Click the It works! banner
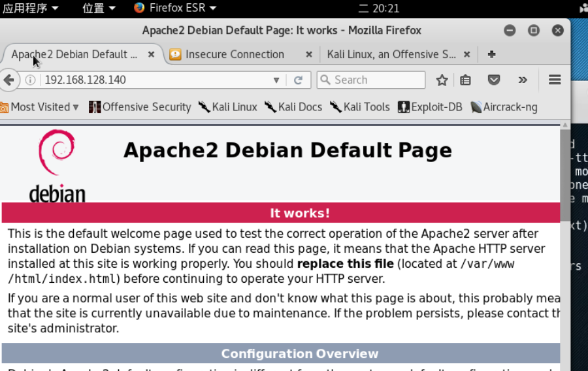This screenshot has width=588, height=371. tap(281, 213)
